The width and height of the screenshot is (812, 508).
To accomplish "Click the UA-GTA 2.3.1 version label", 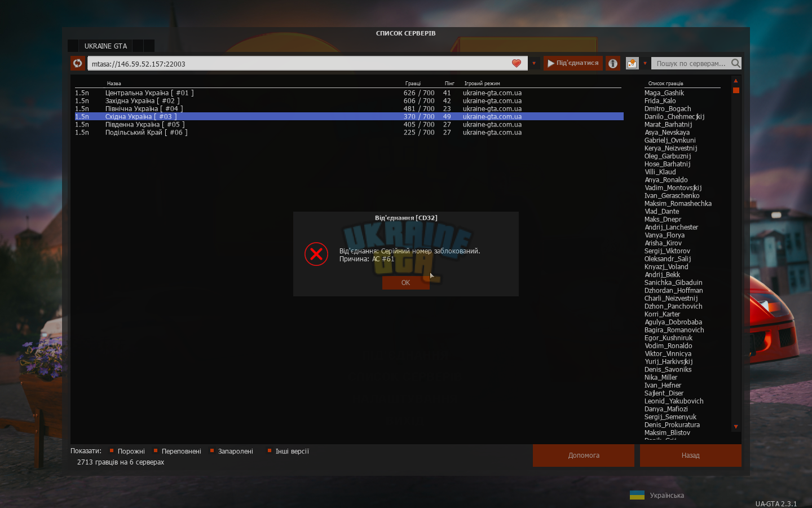I will point(776,503).
